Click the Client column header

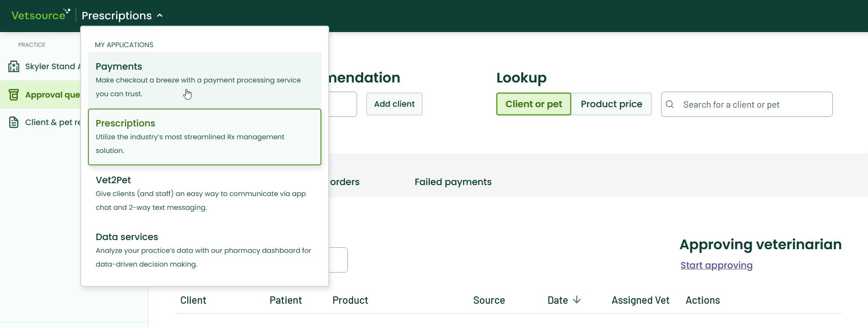tap(193, 301)
